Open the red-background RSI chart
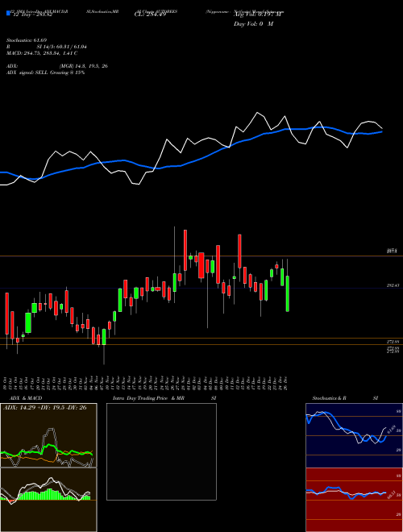 354,500
